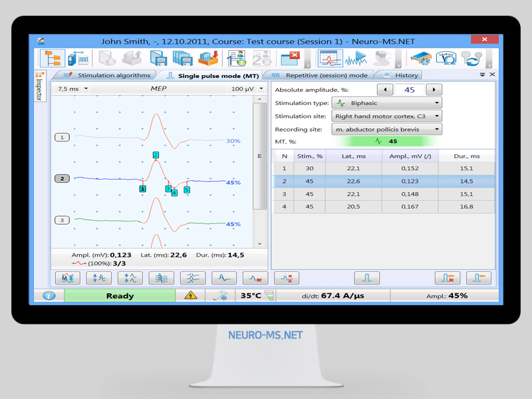Switch to Repetitive (session) mode tab
Image resolution: width=532 pixels, height=399 pixels.
320,75
